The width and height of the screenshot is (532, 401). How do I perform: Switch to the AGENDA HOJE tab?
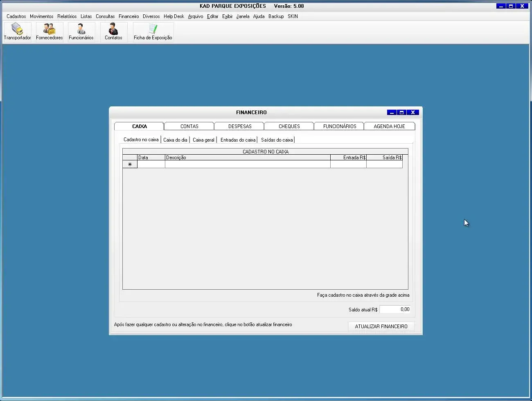(390, 126)
